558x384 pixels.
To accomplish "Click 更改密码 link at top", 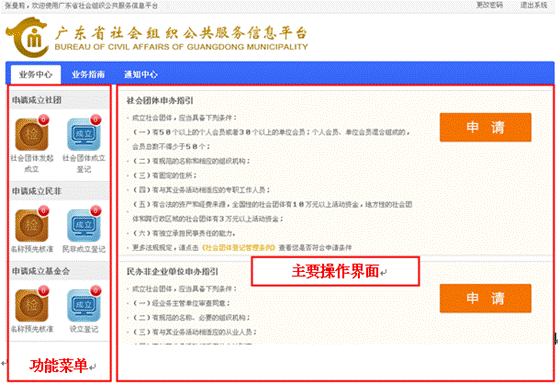I will click(490, 5).
